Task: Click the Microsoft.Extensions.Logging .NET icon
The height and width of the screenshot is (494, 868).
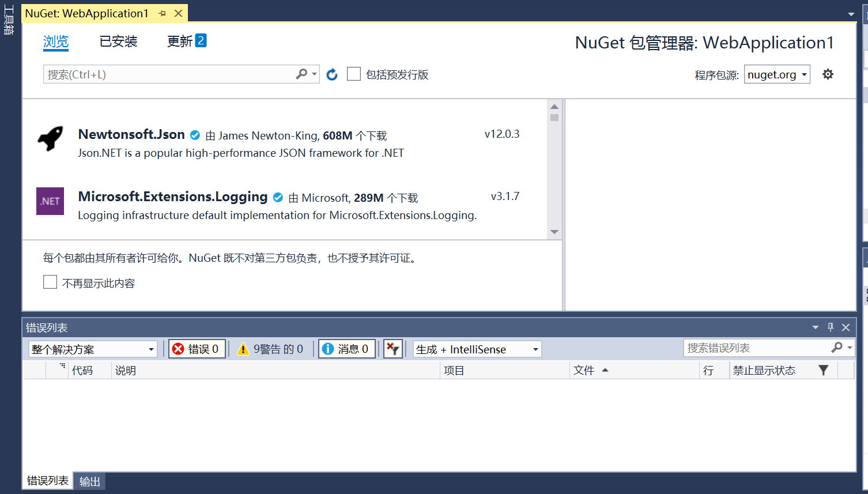Action: click(50, 201)
